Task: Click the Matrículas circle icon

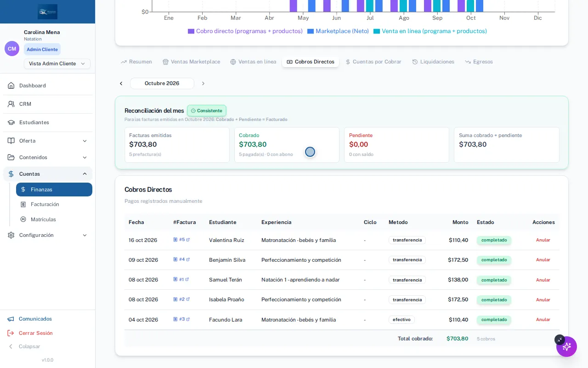Action: pyautogui.click(x=23, y=219)
